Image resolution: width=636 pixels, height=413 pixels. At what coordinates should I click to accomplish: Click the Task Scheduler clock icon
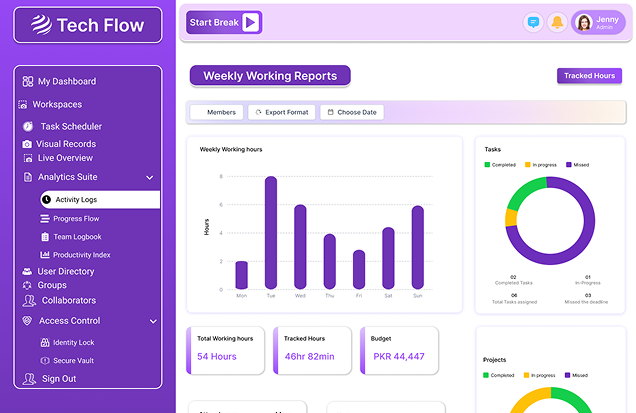click(28, 127)
